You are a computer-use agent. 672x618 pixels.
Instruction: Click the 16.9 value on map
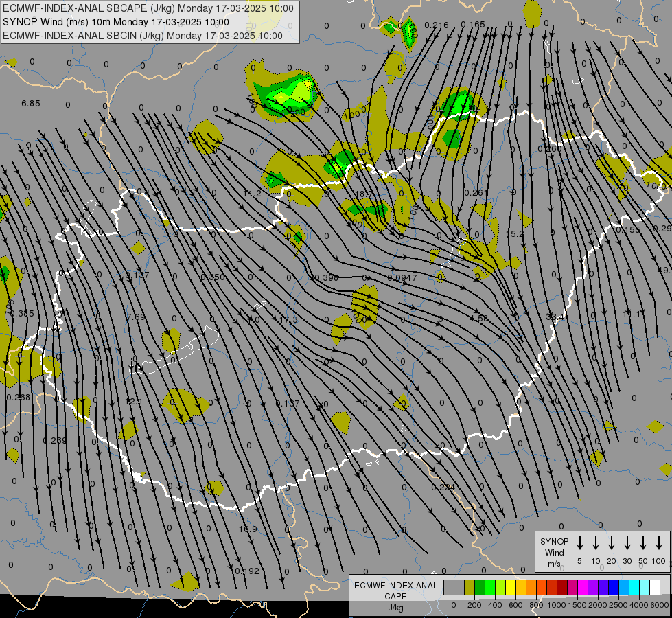click(248, 529)
